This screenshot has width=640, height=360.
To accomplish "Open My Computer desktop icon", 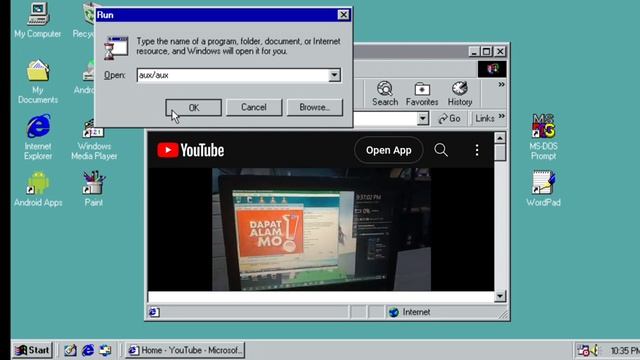I will 38,20.
